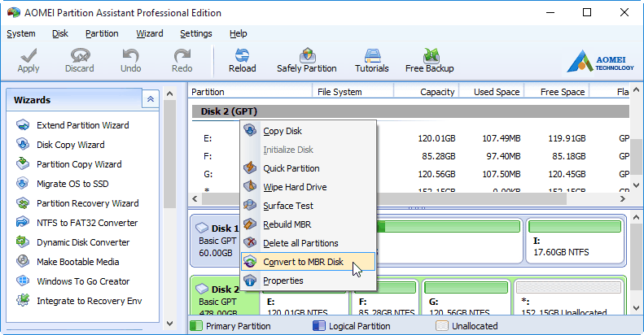Image resolution: width=644 pixels, height=335 pixels.
Task: Click the Primary Partition legend color swatch
Action: coord(196,326)
